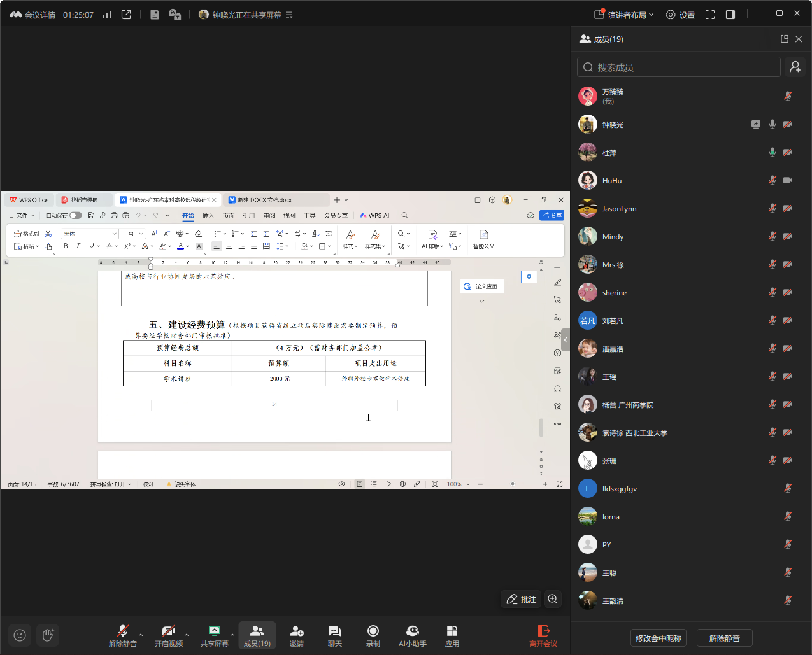This screenshot has height=655, width=812.
Task: Open the 邀请 invite icon in toolbar
Action: pos(297,635)
